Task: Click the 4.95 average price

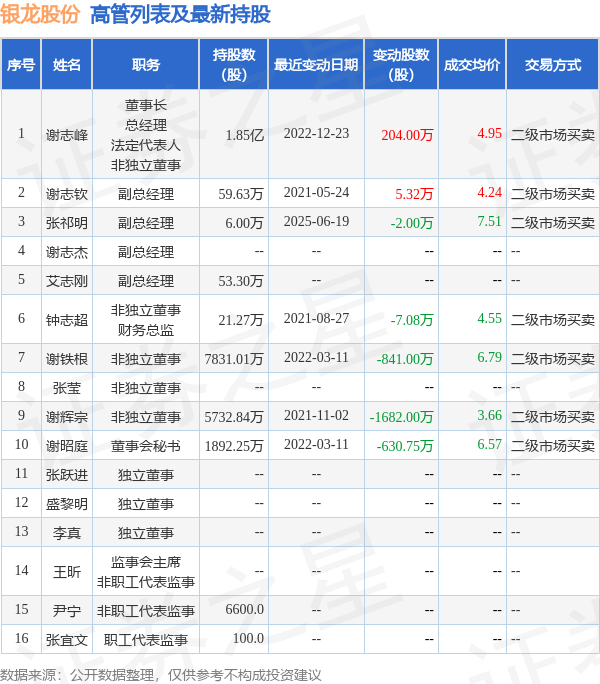Action: [x=490, y=133]
